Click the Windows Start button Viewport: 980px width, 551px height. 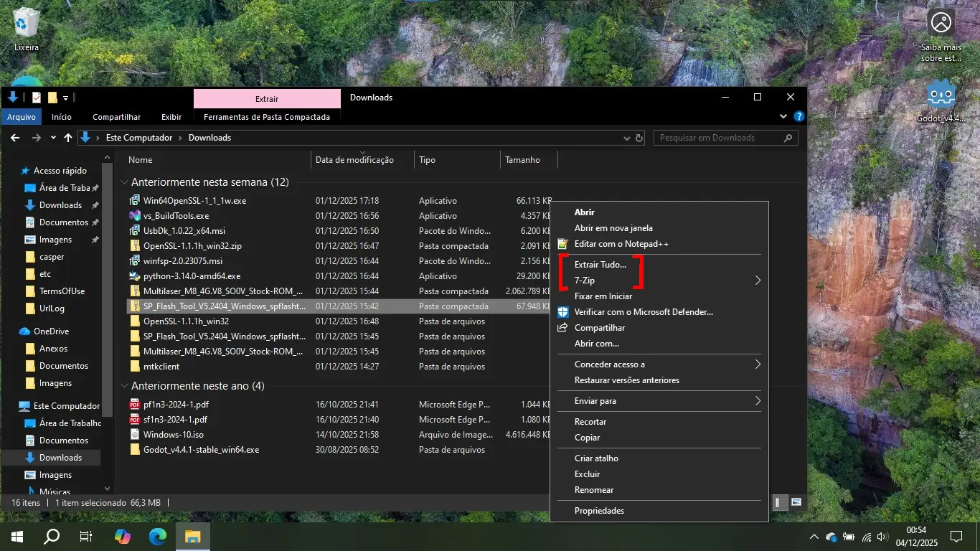[x=16, y=536]
